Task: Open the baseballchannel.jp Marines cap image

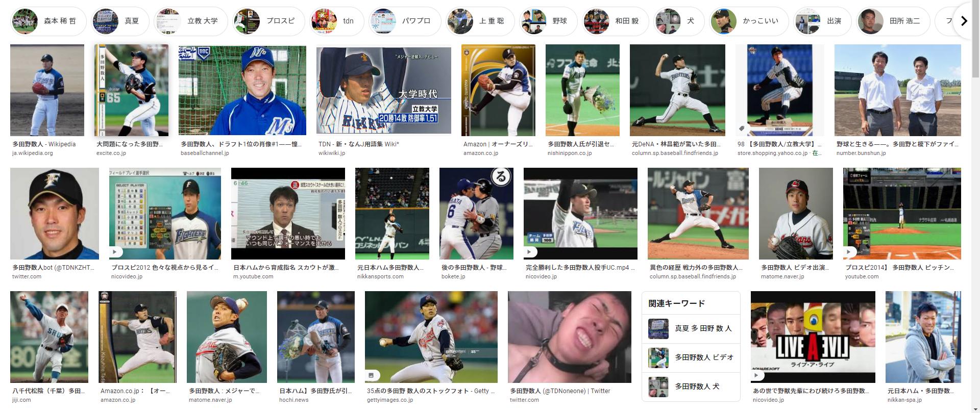Action: (x=242, y=90)
